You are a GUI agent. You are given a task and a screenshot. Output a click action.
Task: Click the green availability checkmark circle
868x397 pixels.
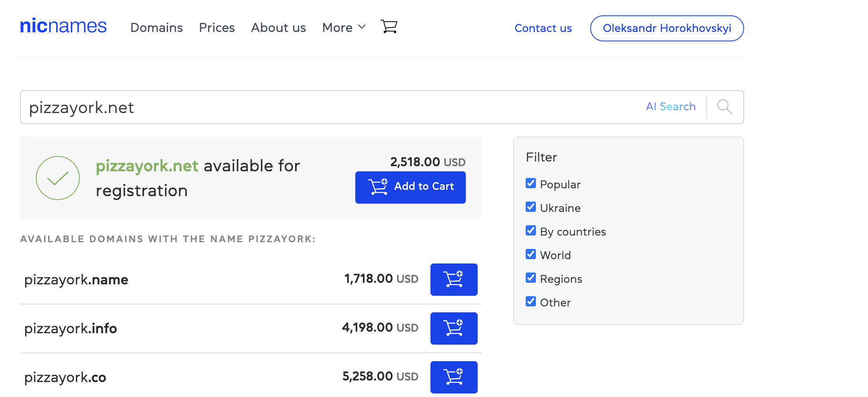[58, 178]
